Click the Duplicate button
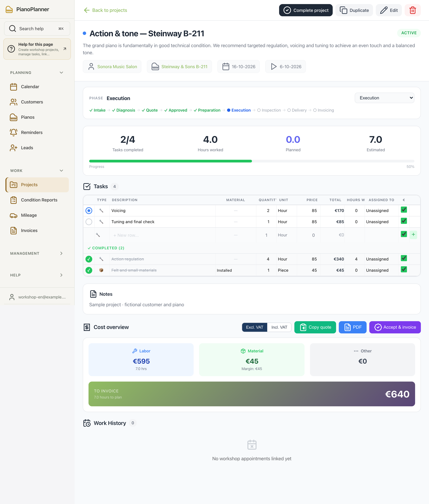429x504 pixels. pyautogui.click(x=354, y=10)
